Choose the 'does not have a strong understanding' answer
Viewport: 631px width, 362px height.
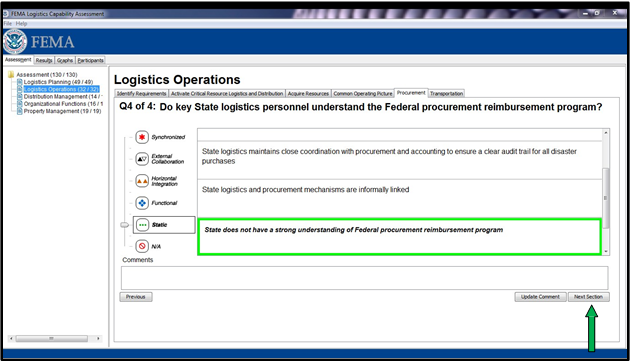(x=400, y=237)
